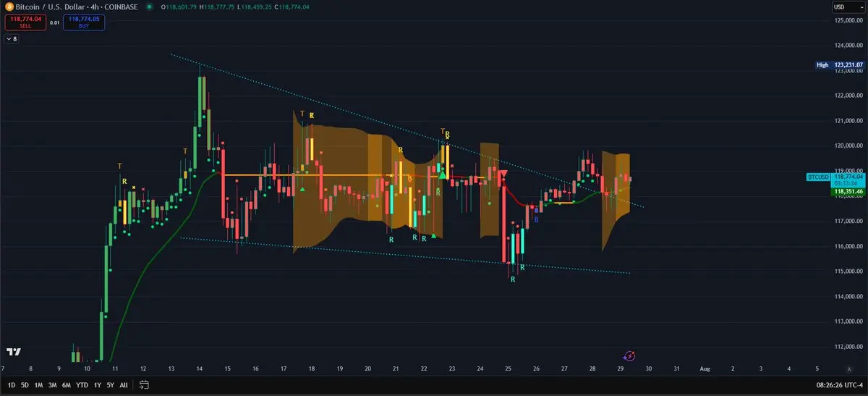Image resolution: width=868 pixels, height=396 pixels.
Task: Select the 5Y time range
Action: [x=110, y=384]
